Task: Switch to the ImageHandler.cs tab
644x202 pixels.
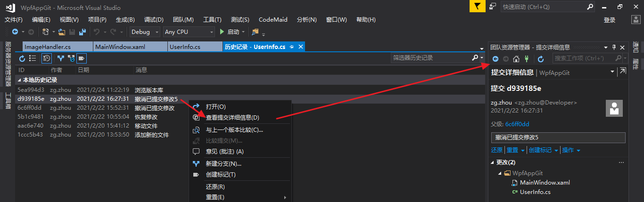Action: tap(58, 47)
